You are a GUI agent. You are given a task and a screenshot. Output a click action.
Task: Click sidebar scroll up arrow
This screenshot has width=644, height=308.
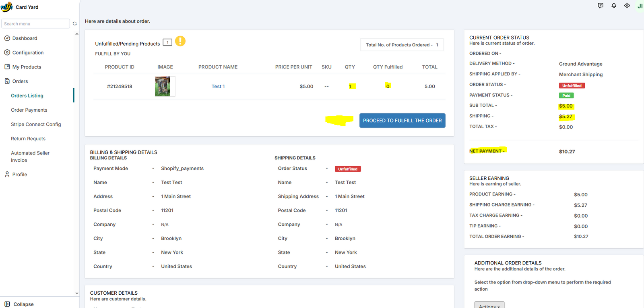click(x=77, y=34)
